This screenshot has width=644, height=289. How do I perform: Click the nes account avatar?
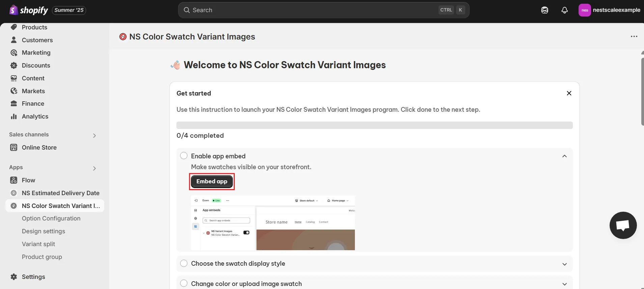[585, 10]
